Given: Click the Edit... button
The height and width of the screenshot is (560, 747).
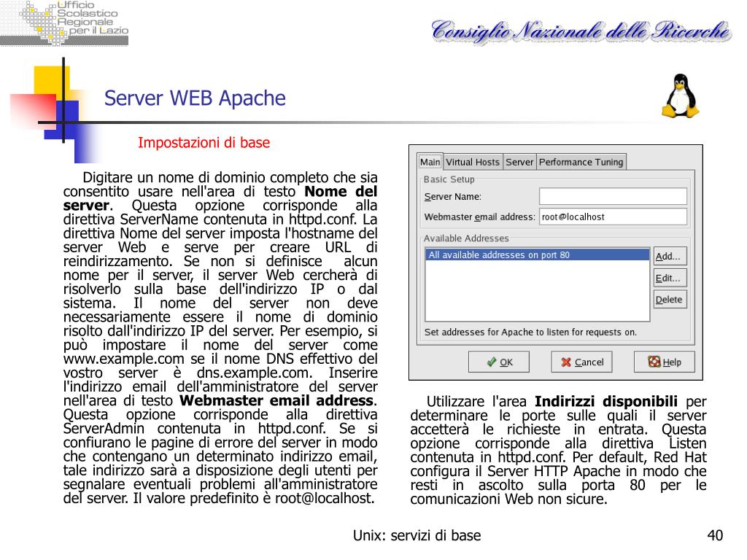Looking at the screenshot, I should [x=670, y=278].
